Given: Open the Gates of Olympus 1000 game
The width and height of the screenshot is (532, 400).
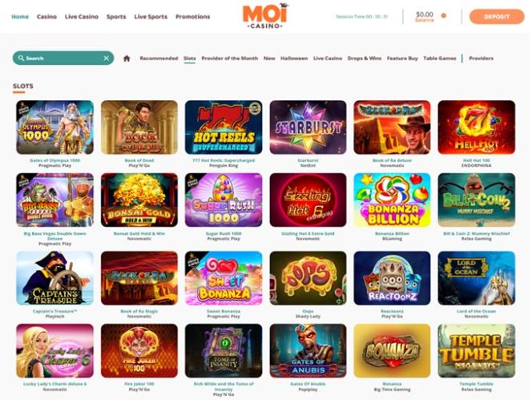Looking at the screenshot, I should (x=55, y=127).
